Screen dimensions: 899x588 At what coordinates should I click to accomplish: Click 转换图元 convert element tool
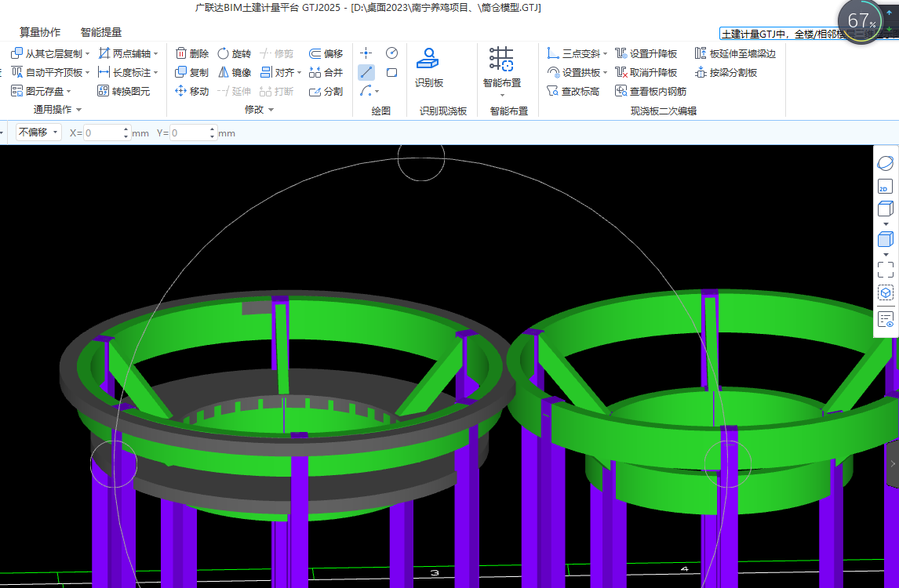124,91
